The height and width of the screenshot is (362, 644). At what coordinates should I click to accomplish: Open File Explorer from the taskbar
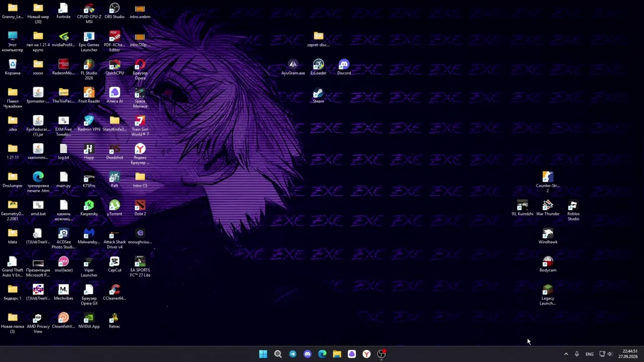(337, 354)
